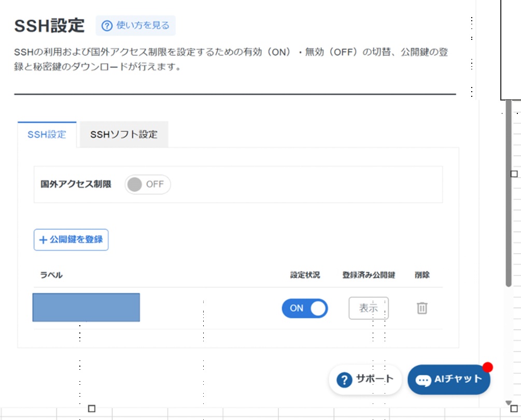Image resolution: width=521 pixels, height=420 pixels.
Task: Click the plus icon on 公開鍵を登録
Action: (43, 240)
